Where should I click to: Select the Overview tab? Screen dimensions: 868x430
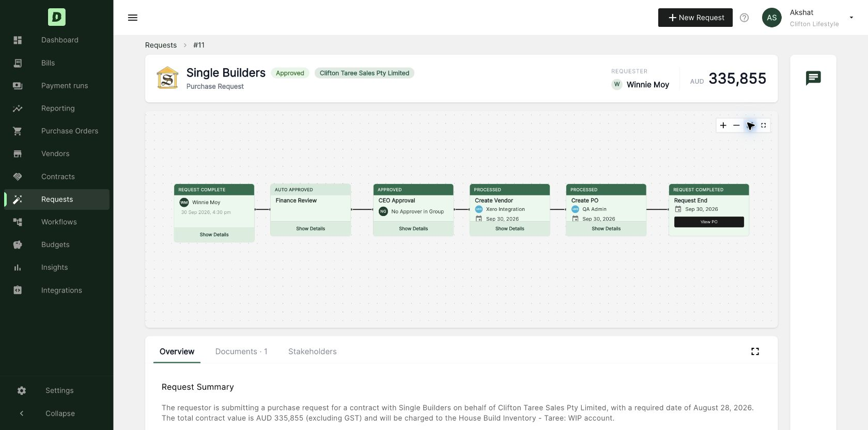[177, 351]
